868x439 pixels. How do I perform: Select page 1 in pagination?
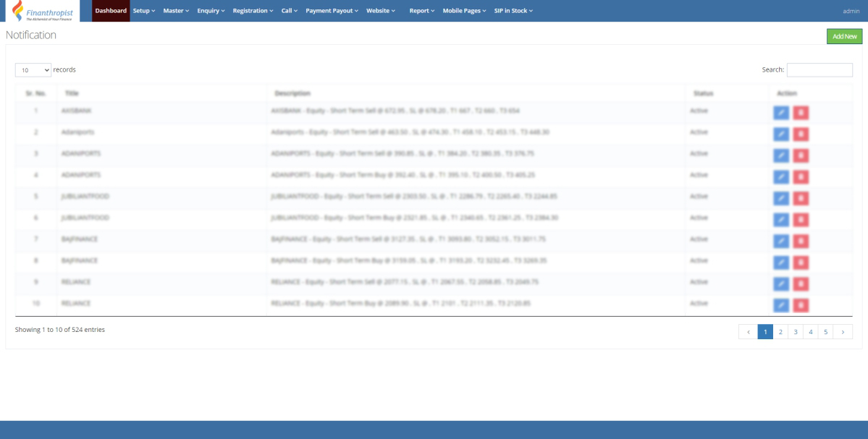(x=765, y=332)
